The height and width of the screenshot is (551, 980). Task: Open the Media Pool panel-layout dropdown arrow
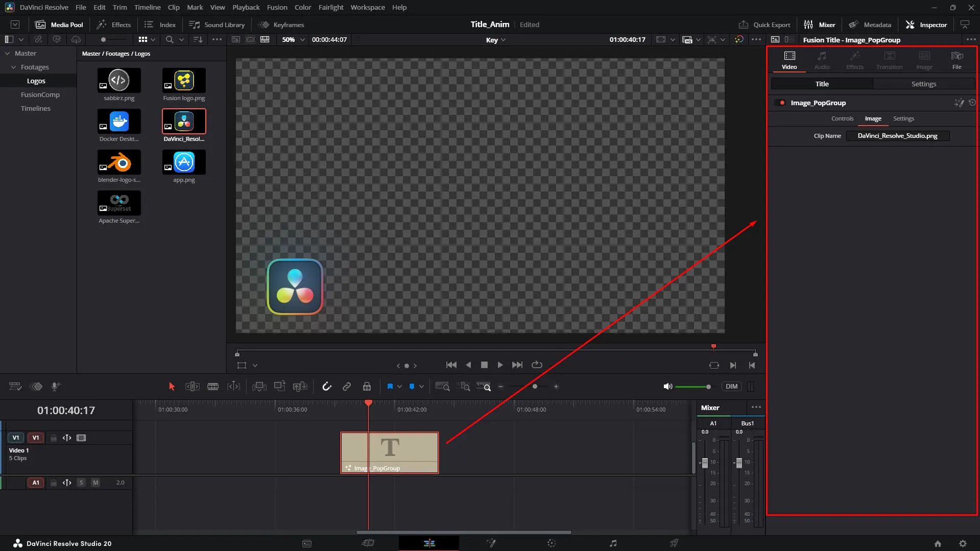pyautogui.click(x=21, y=39)
